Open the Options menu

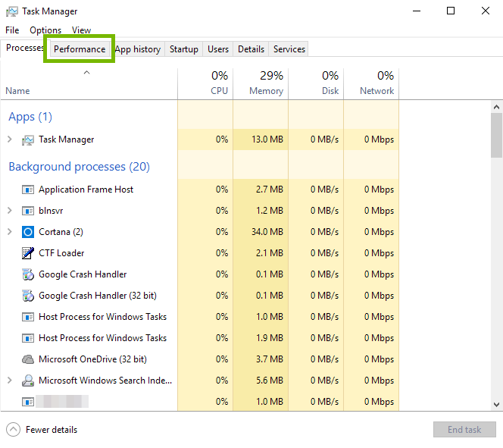coord(45,30)
